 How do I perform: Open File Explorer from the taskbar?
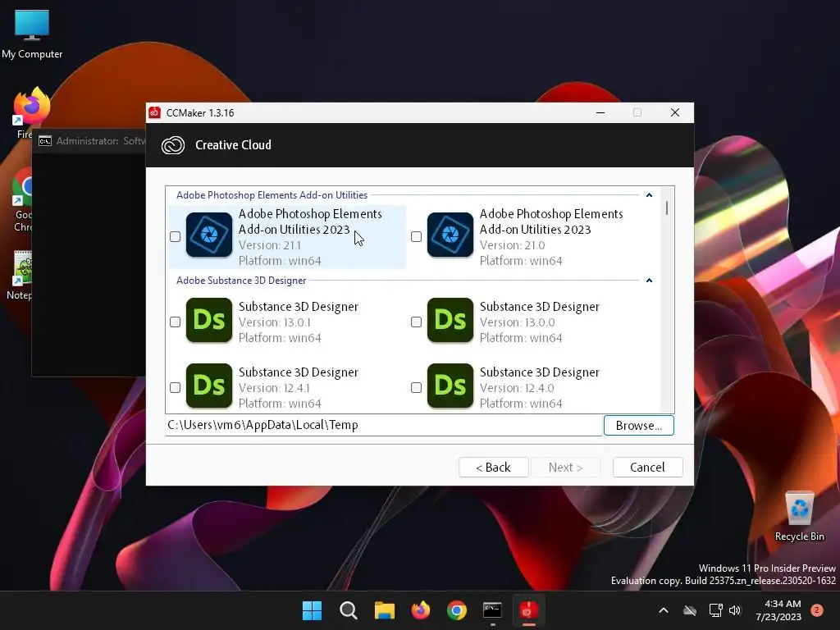click(x=384, y=610)
